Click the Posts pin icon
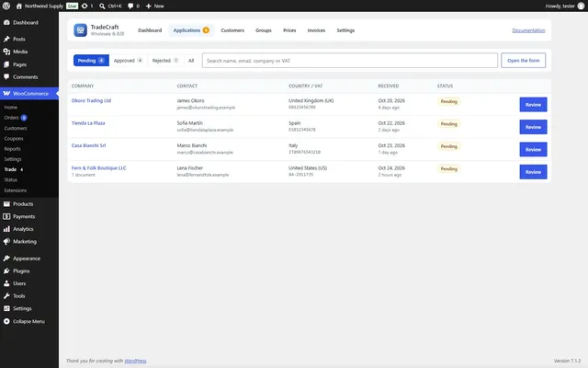 pyautogui.click(x=6, y=39)
